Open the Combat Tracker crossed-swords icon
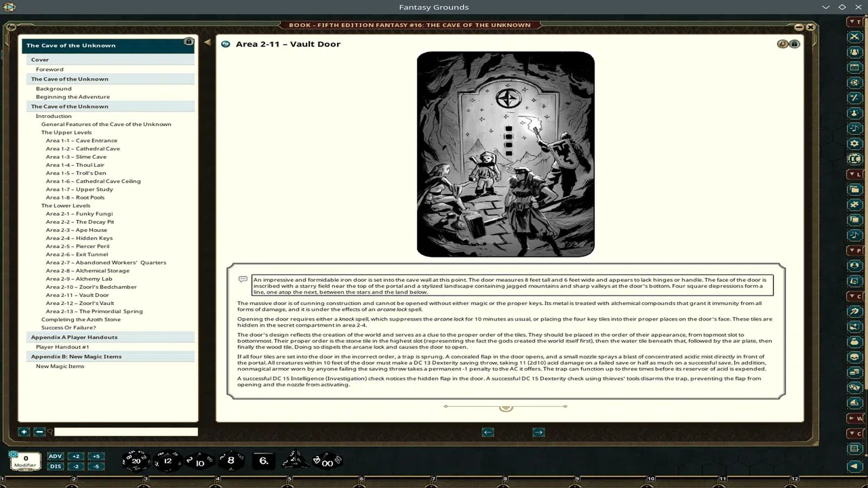Image resolution: width=868 pixels, height=488 pixels. pyautogui.click(x=854, y=37)
